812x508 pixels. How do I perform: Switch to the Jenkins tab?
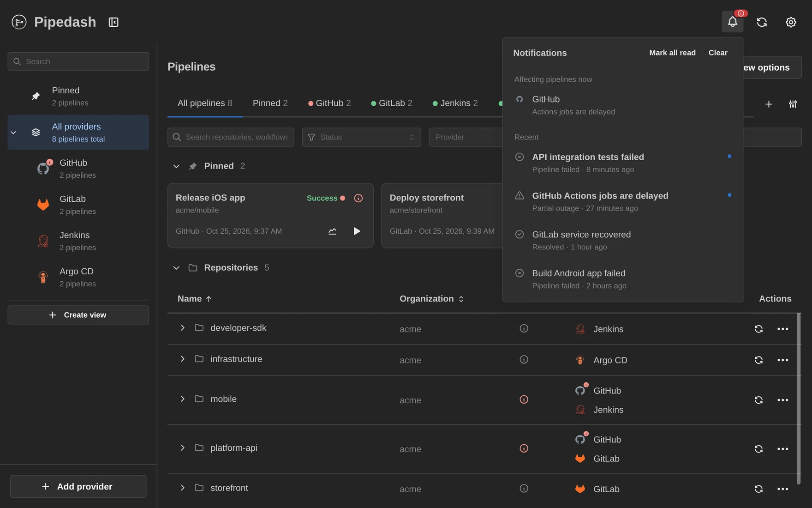(455, 103)
